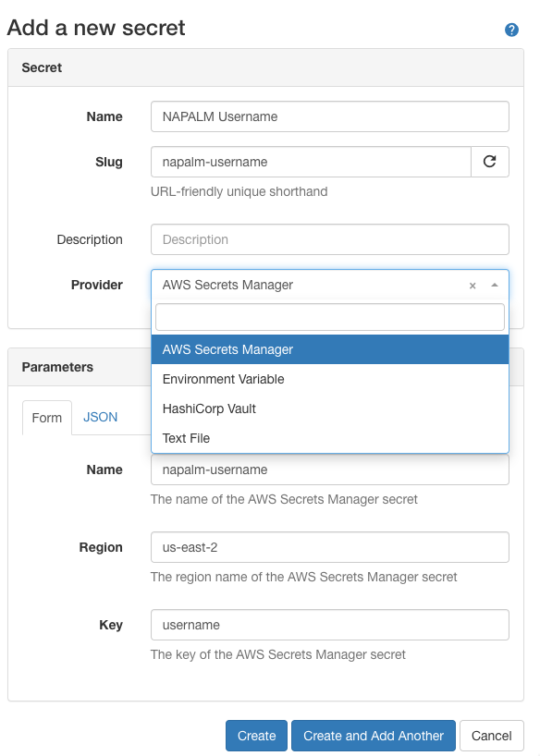Focus the provider search box
The image size is (540, 756).
tap(330, 317)
